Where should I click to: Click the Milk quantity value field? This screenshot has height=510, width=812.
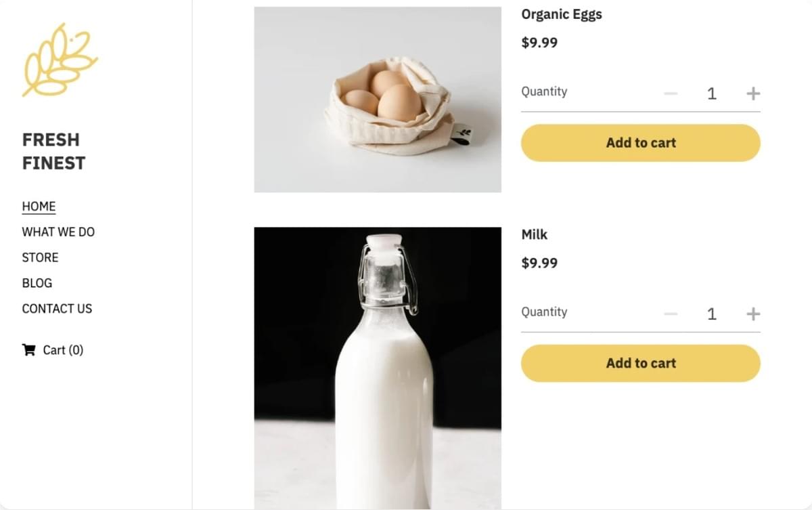point(711,314)
